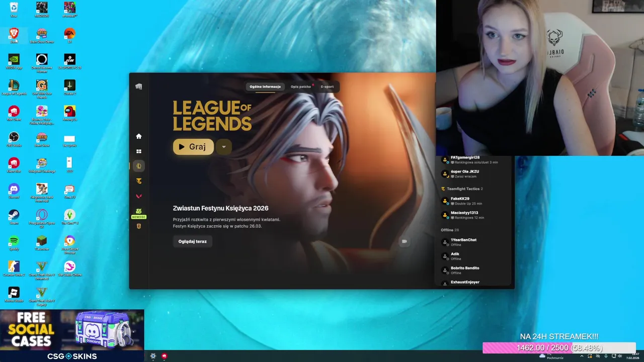
Task: Select friend Maciastyy1313 in the list
Action: coord(473,215)
